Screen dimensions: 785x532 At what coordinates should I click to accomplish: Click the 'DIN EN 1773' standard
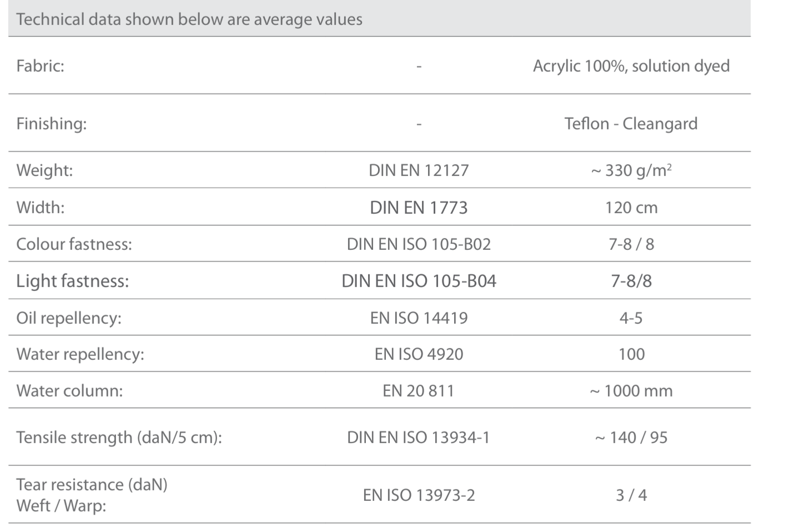click(x=419, y=208)
